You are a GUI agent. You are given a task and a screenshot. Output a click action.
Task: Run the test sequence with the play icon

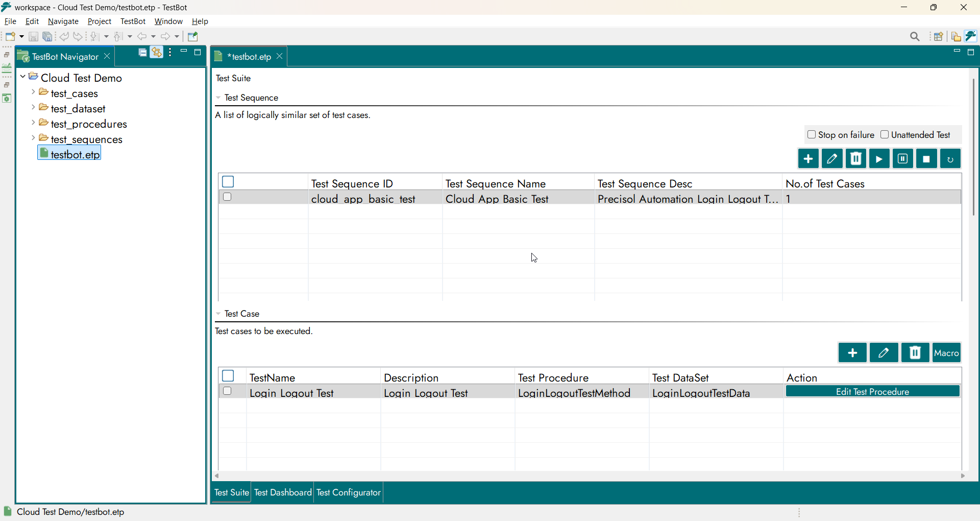point(879,159)
